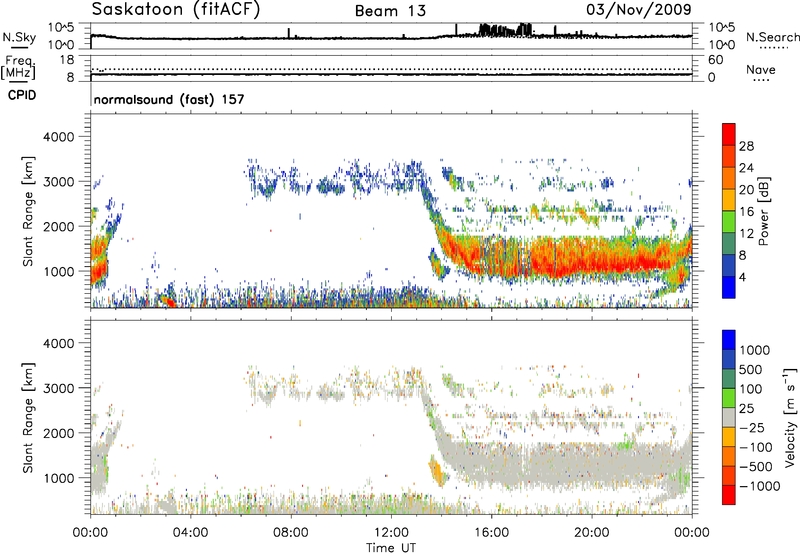Click the '60' Nave axis tick
Viewport: 800px width, 554px height.
pyautogui.click(x=715, y=60)
